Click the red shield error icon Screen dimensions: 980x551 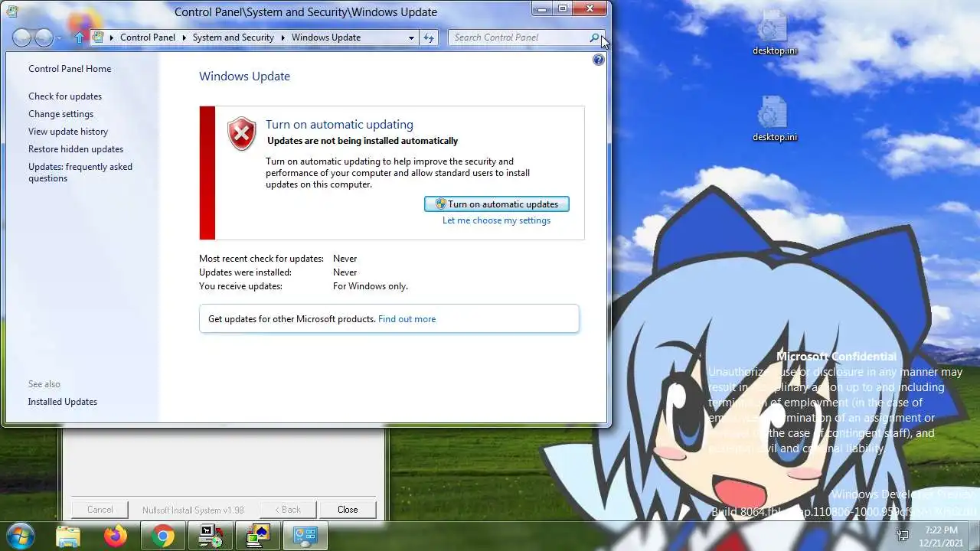tap(242, 134)
